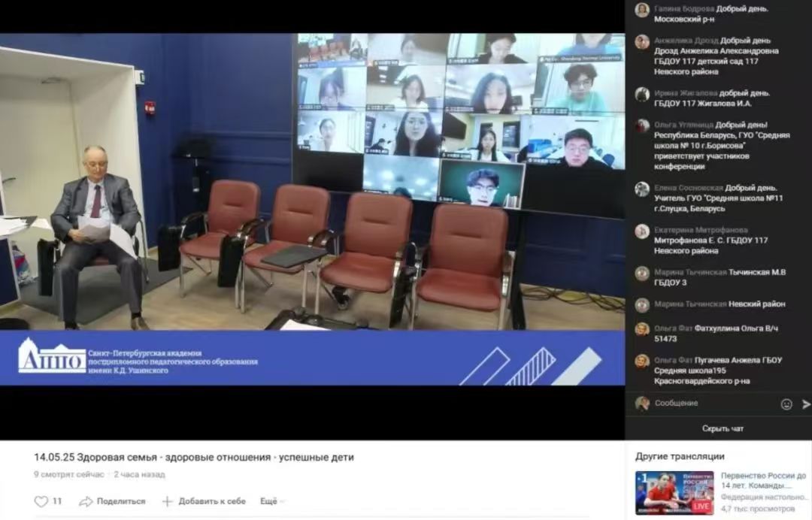Like the stream with the heart icon
This screenshot has width=812, height=520.
coord(41,501)
